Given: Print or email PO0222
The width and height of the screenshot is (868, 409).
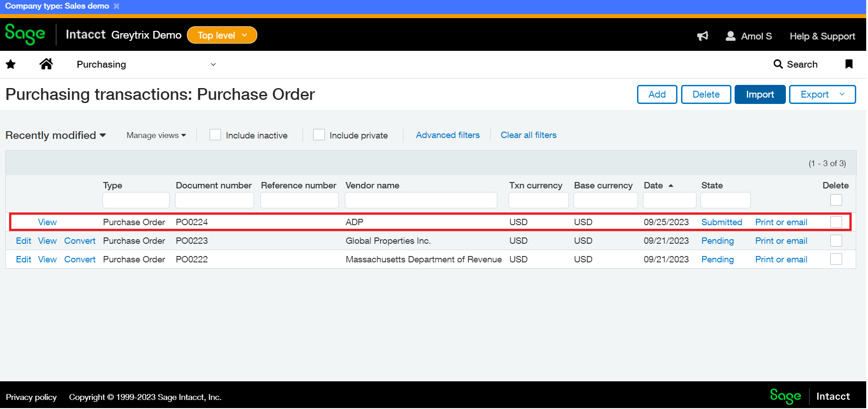Looking at the screenshot, I should 781,259.
